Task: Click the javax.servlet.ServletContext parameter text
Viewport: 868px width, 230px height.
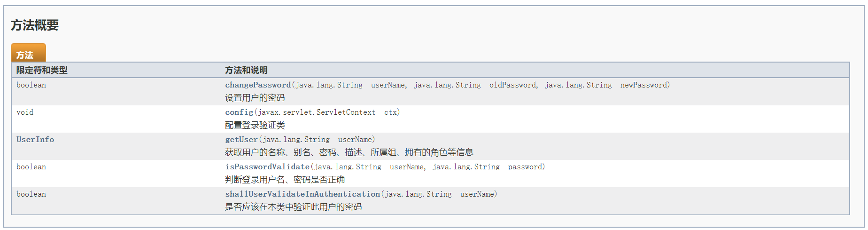Action: (x=317, y=112)
